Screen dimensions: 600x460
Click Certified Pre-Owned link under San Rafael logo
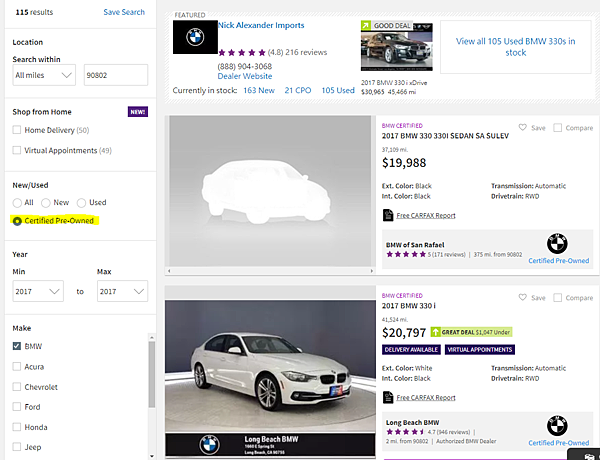[559, 261]
